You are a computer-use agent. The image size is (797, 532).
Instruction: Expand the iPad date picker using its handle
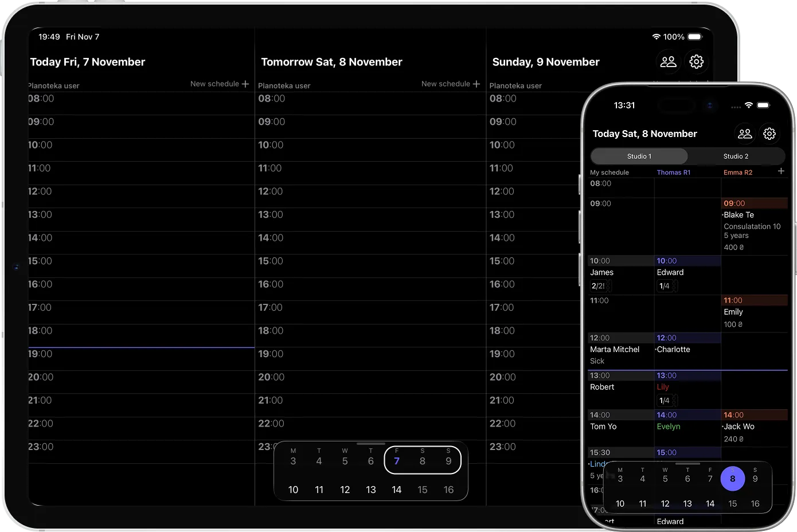[371, 444]
